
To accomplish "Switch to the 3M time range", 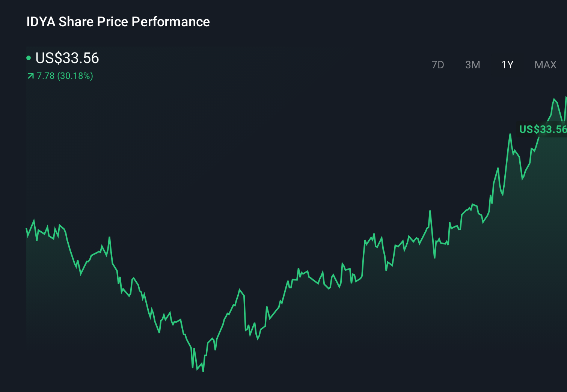I will pyautogui.click(x=472, y=65).
